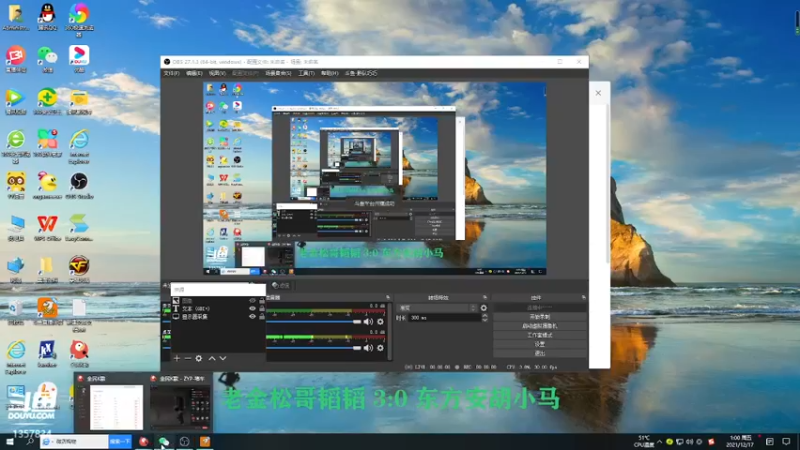
Task: Open the red bird app desktop icon
Action: pos(79,354)
